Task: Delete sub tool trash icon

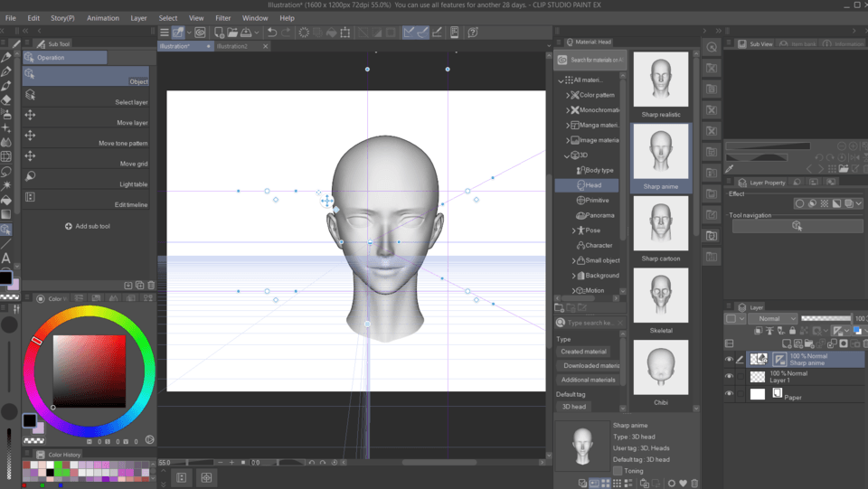Action: click(151, 286)
